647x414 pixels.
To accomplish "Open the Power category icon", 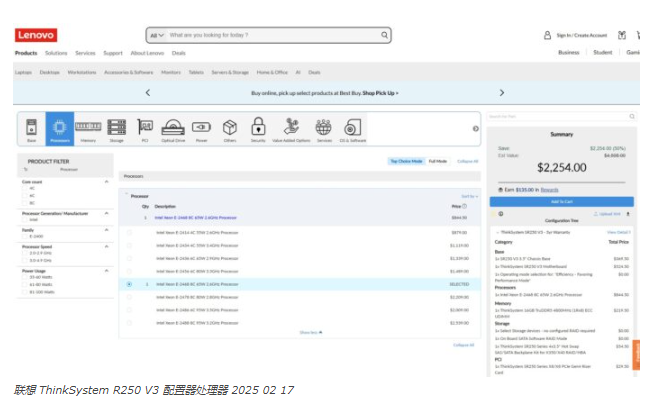I will click(201, 129).
